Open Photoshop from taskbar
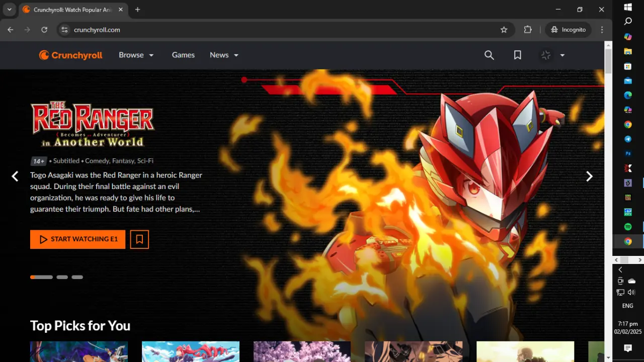 click(x=628, y=153)
